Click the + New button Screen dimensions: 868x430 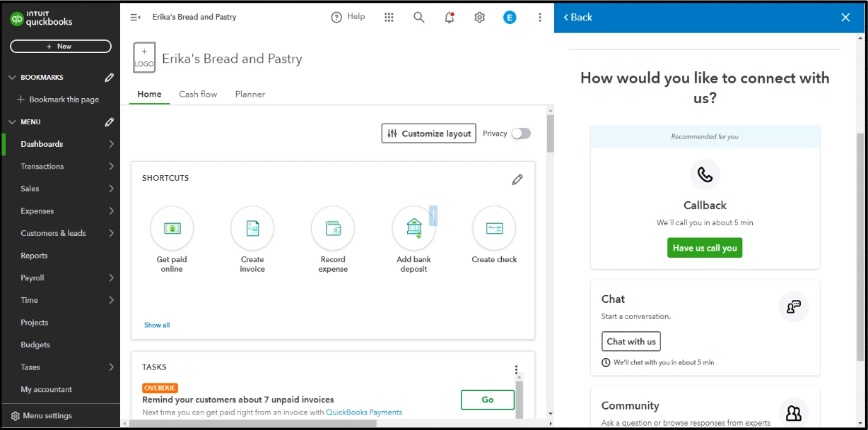point(61,46)
